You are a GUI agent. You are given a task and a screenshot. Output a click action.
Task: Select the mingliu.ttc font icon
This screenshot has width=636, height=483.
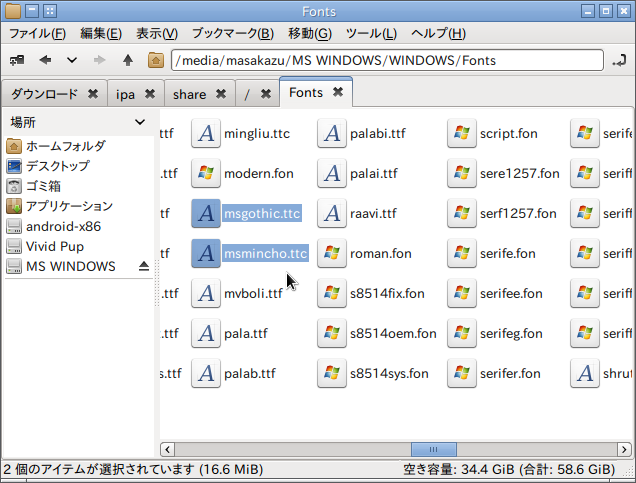(206, 133)
